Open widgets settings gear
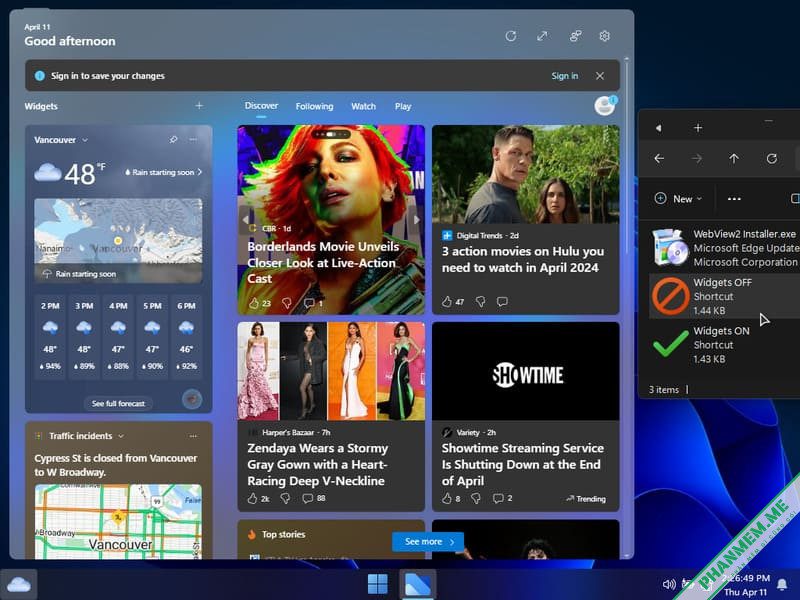The height and width of the screenshot is (600, 800). click(x=605, y=36)
